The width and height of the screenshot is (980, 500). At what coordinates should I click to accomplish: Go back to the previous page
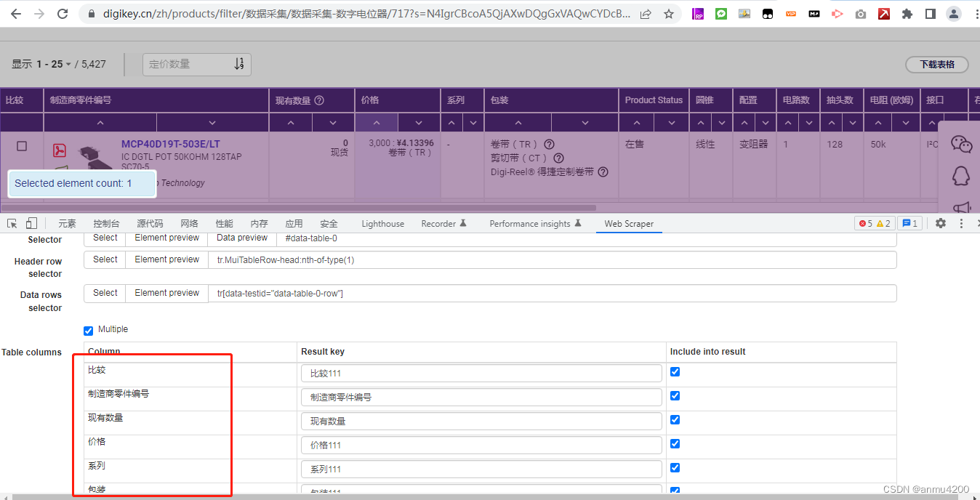click(x=15, y=14)
